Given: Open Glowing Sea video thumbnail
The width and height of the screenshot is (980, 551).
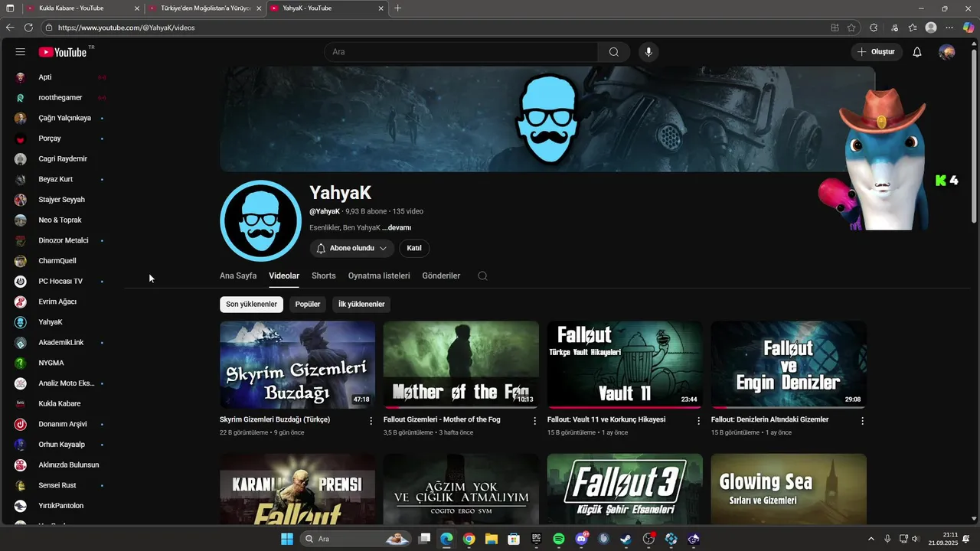Looking at the screenshot, I should [789, 490].
